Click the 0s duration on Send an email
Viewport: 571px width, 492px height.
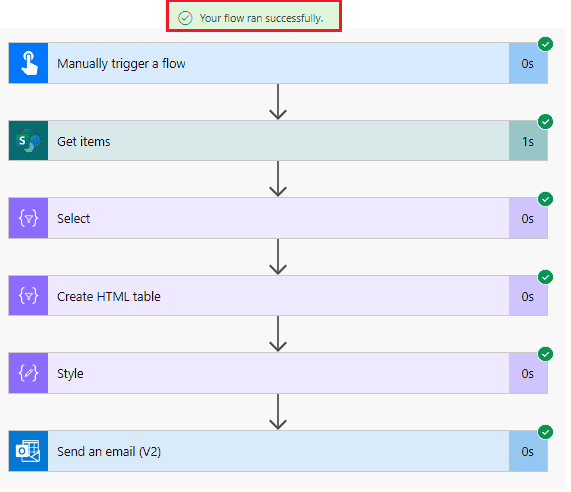pos(527,452)
